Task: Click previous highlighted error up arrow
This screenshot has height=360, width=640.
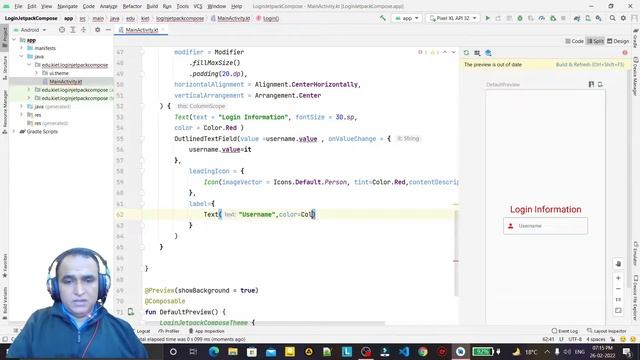Action: 445,52
